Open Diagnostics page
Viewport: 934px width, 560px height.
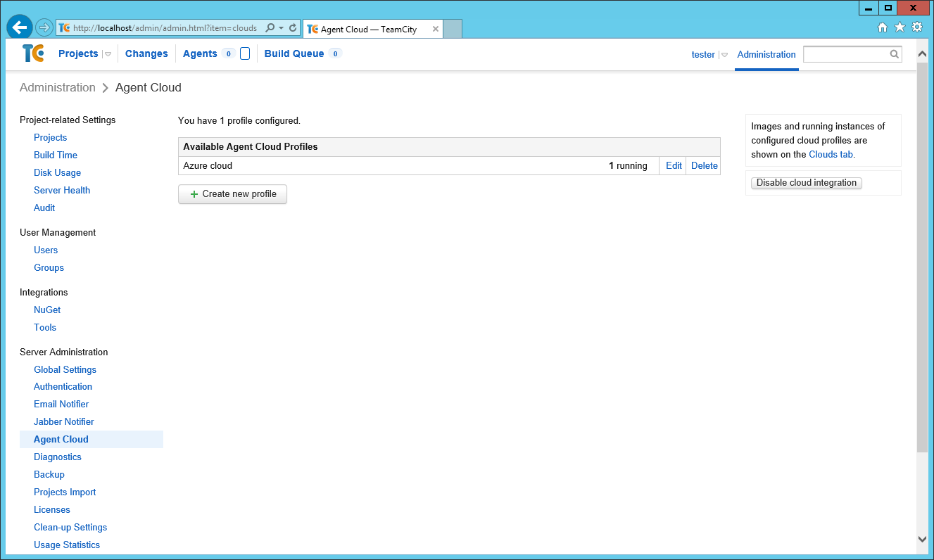pyautogui.click(x=58, y=457)
